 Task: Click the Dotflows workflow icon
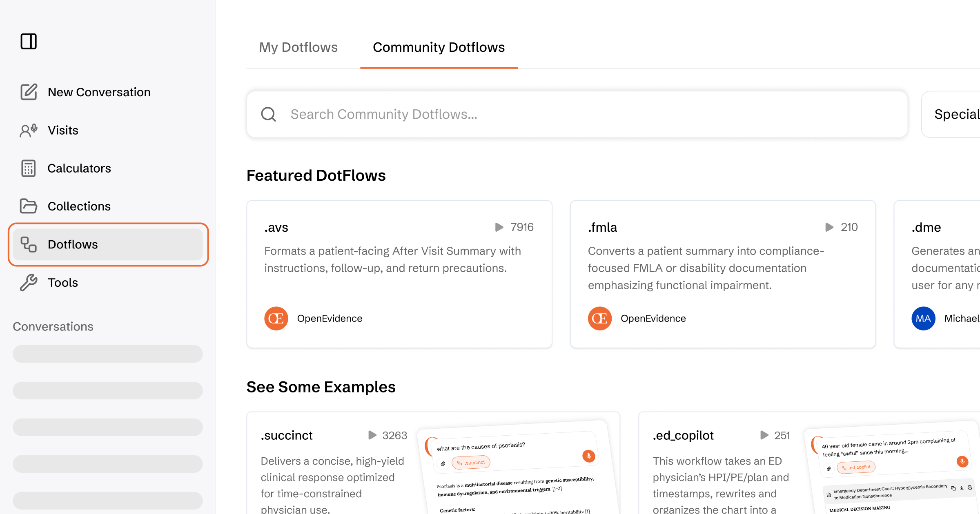click(29, 244)
